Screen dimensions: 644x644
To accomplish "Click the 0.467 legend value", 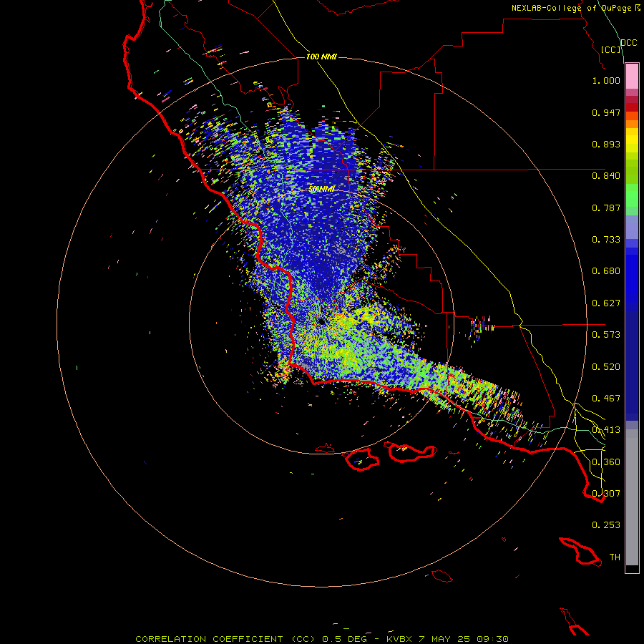I will point(606,399).
